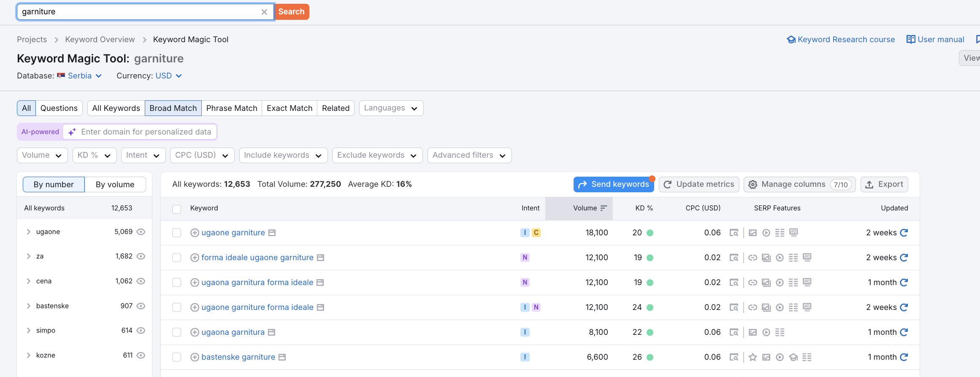980x377 pixels.
Task: Check the ugaone garniture row checkbox
Action: tap(177, 233)
